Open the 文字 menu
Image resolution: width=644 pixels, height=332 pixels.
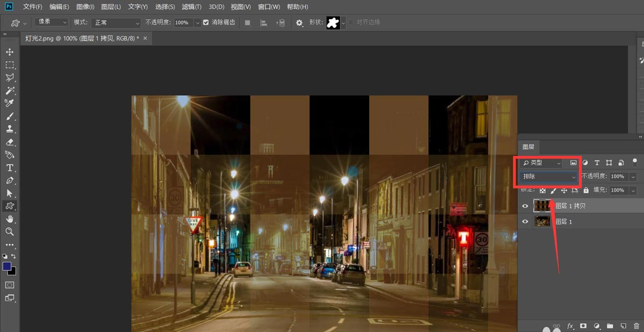click(x=138, y=7)
